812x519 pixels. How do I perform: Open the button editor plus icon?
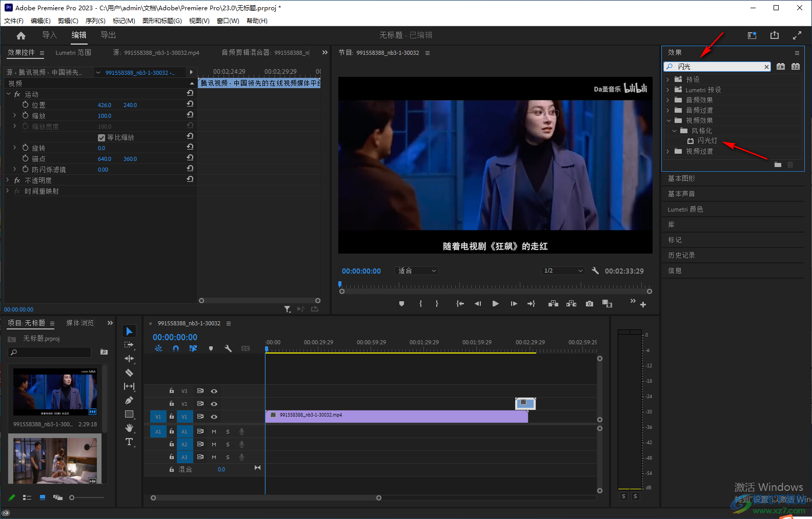(643, 304)
